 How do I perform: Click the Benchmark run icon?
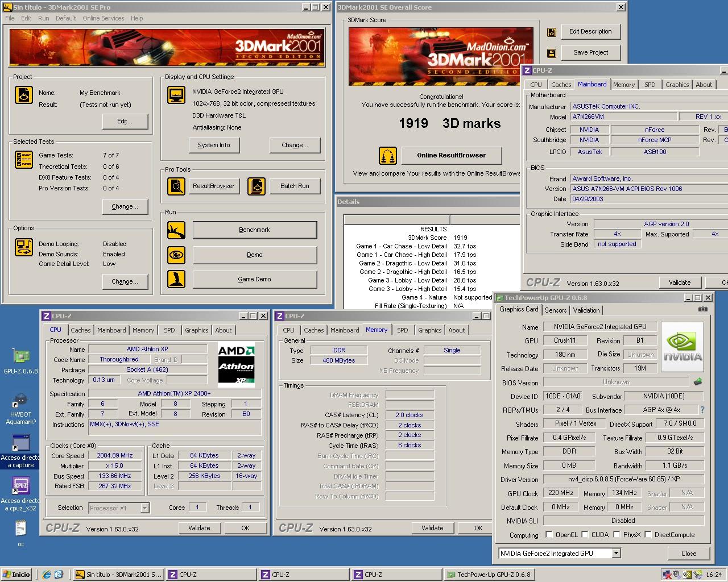pyautogui.click(x=176, y=230)
